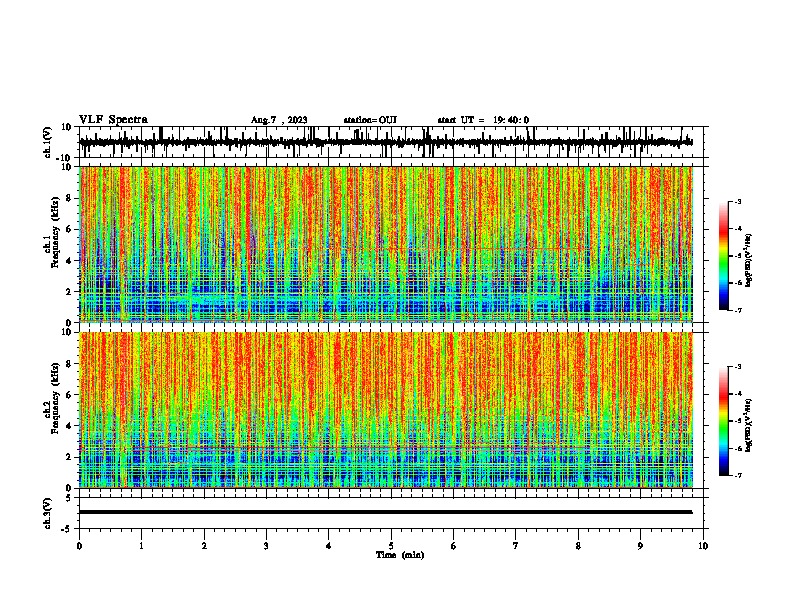Click time axis tick label "3"

266,546
